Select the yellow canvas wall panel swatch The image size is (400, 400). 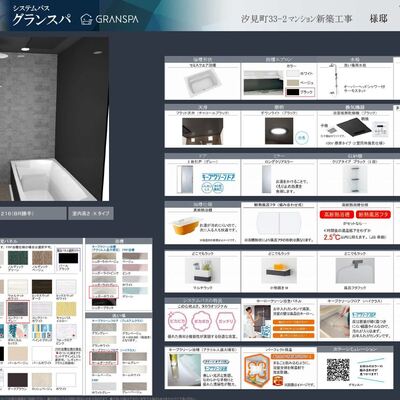point(66,309)
